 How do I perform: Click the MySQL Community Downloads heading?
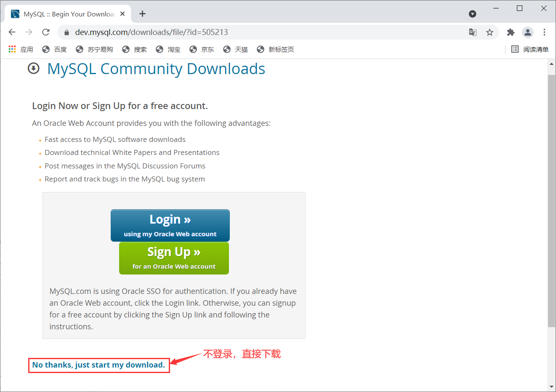156,69
